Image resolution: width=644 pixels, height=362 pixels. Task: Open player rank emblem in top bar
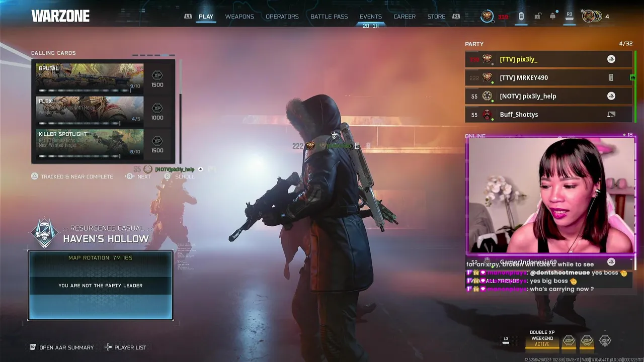[x=487, y=17]
